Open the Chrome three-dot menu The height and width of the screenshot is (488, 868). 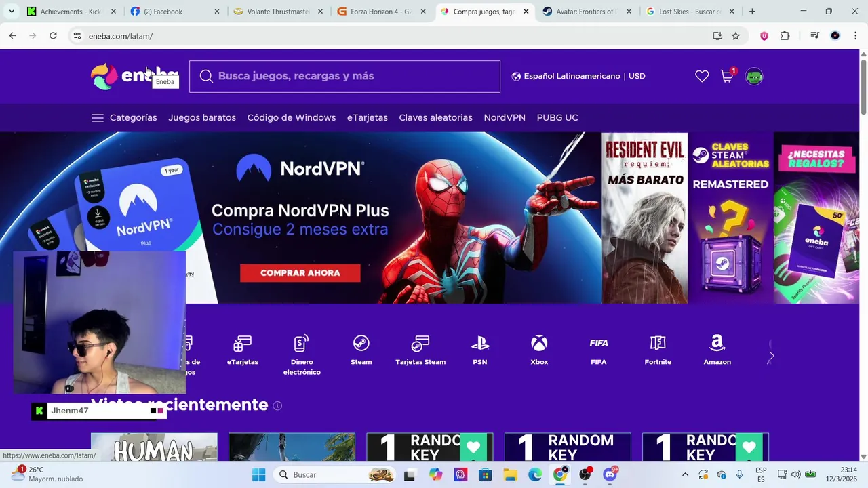point(855,36)
